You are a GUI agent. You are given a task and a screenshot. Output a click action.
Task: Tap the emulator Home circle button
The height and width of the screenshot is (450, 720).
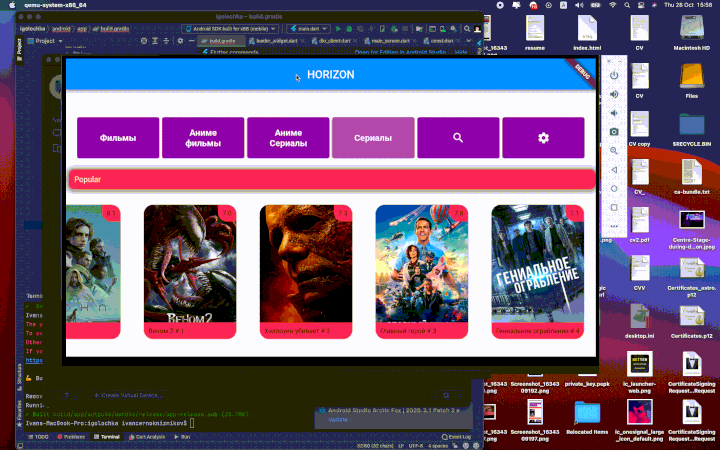(614, 189)
